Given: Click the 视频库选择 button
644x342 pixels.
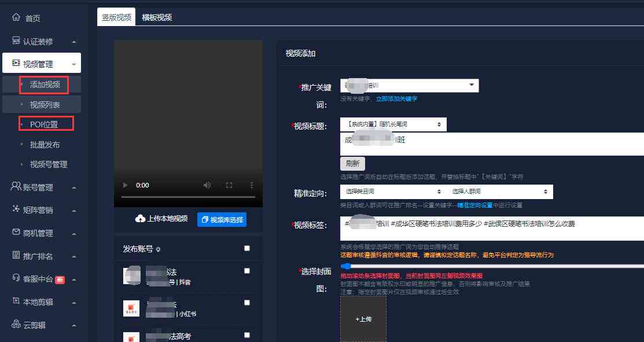Looking at the screenshot, I should coord(222,220).
